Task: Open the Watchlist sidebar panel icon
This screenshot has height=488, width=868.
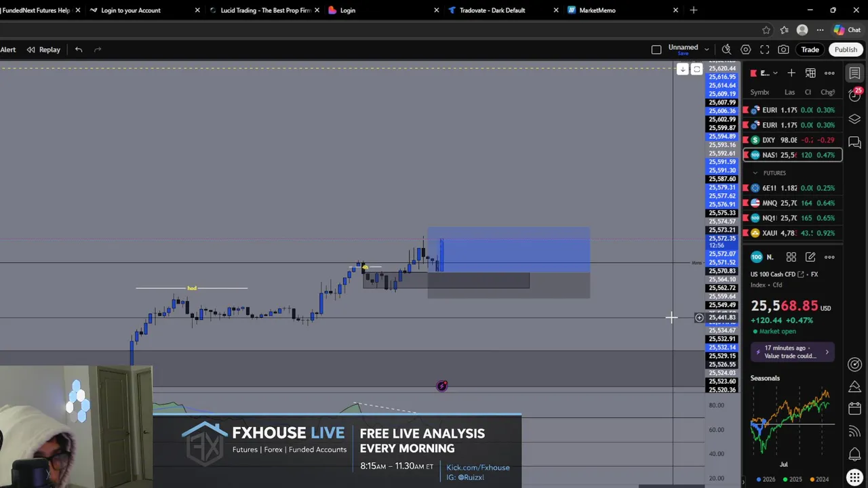Action: pos(854,73)
